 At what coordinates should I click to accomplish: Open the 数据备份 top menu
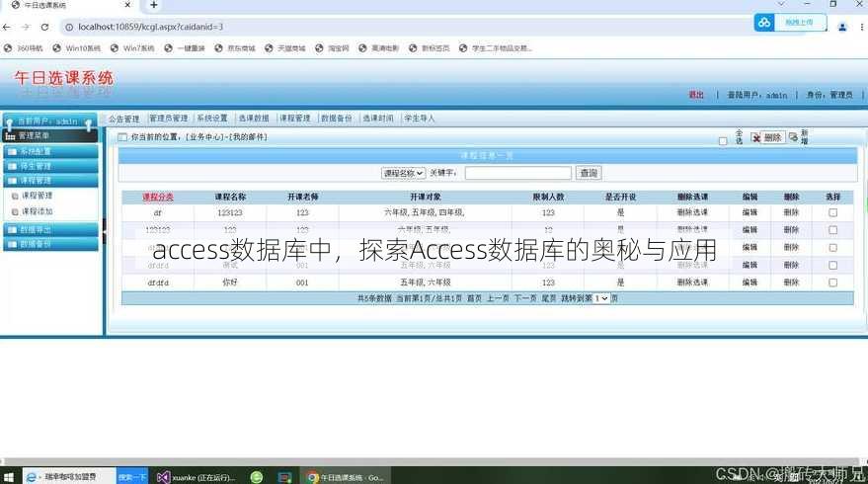337,119
